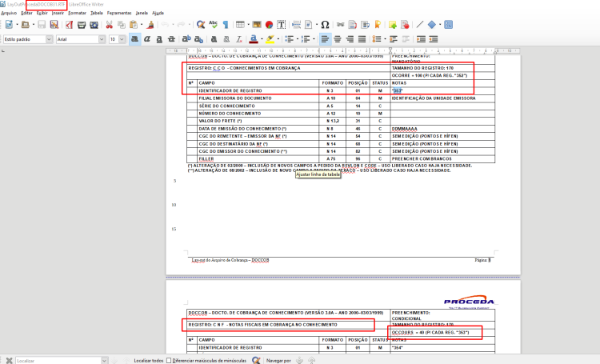This screenshot has width=600, height=364.
Task: Click the 'Navegar por' button
Action: pos(278,361)
